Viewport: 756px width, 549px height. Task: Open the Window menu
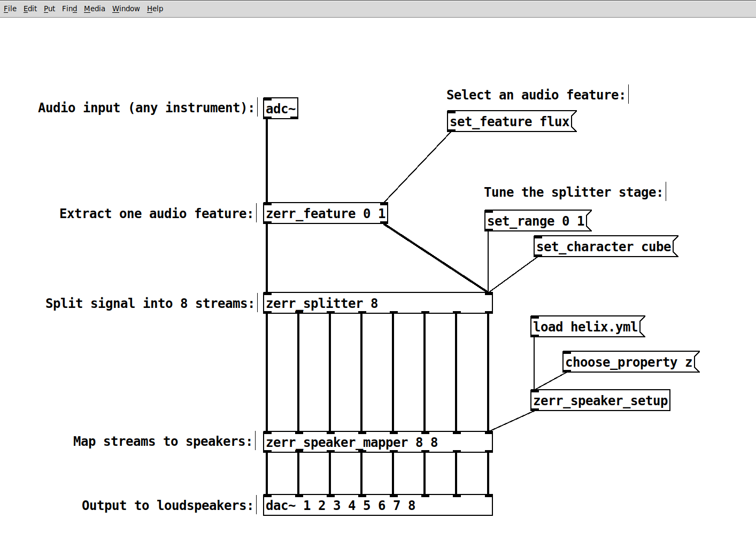126,9
